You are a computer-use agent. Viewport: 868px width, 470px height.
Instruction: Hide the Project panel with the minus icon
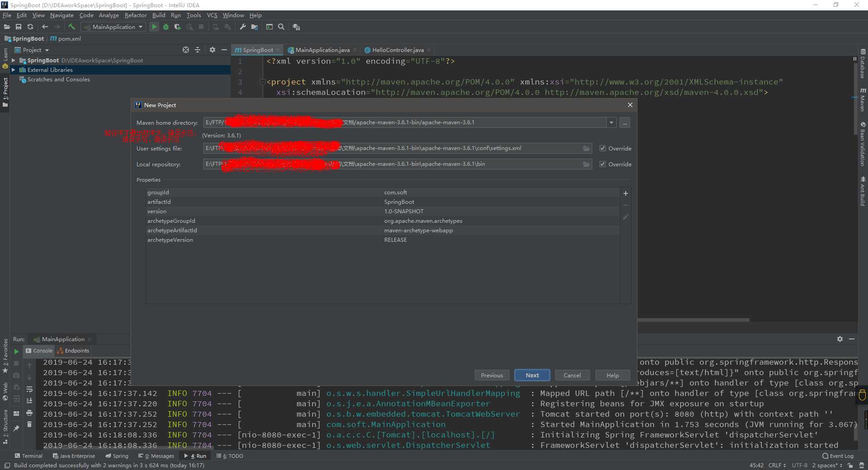[x=224, y=50]
